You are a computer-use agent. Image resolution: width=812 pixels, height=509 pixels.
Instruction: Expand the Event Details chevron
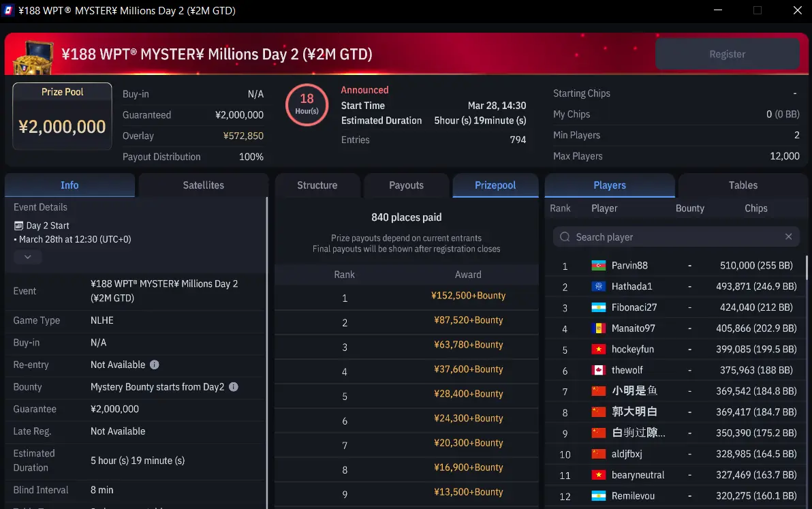click(x=28, y=257)
